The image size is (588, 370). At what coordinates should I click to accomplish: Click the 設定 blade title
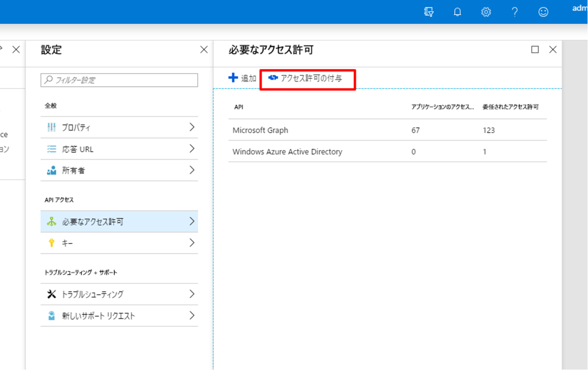[x=51, y=49]
